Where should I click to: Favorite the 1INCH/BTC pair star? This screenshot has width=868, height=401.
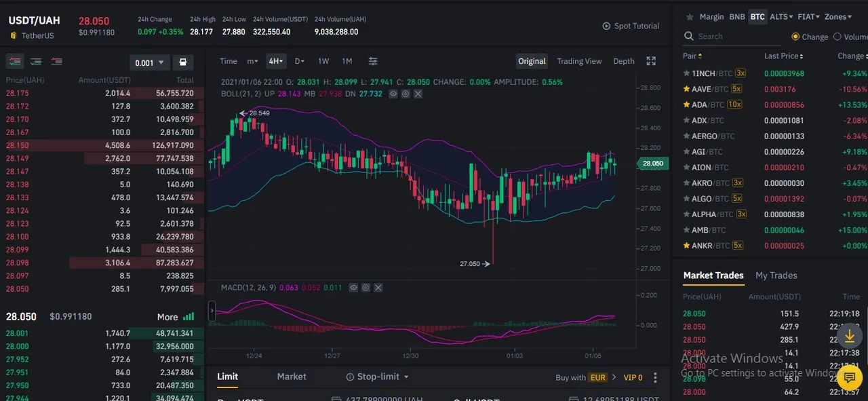pos(687,73)
